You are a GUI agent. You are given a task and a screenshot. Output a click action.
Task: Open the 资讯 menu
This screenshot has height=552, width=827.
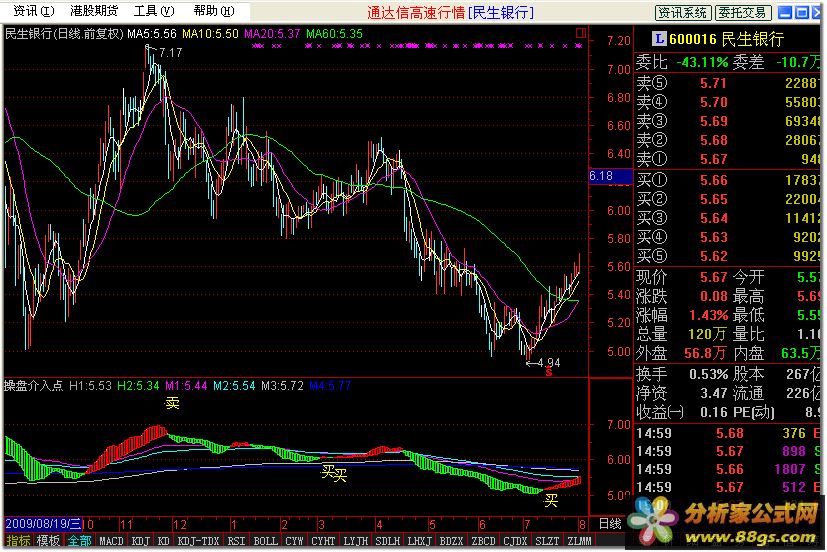click(x=34, y=11)
